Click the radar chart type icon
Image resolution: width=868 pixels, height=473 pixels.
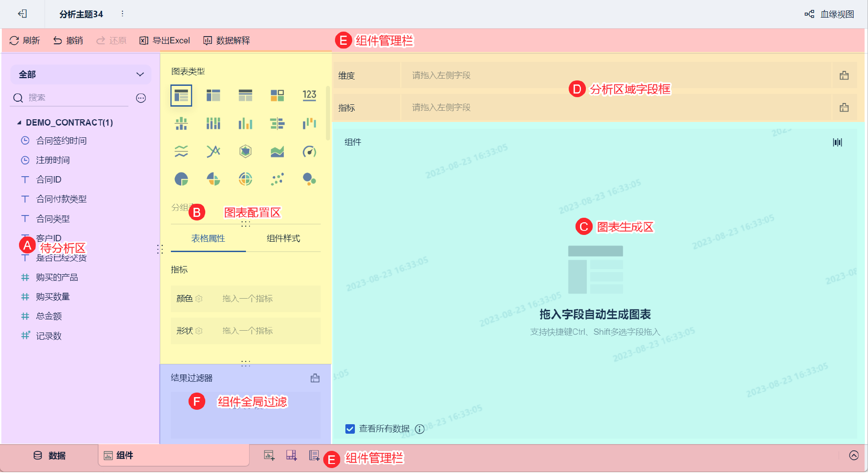click(x=245, y=151)
